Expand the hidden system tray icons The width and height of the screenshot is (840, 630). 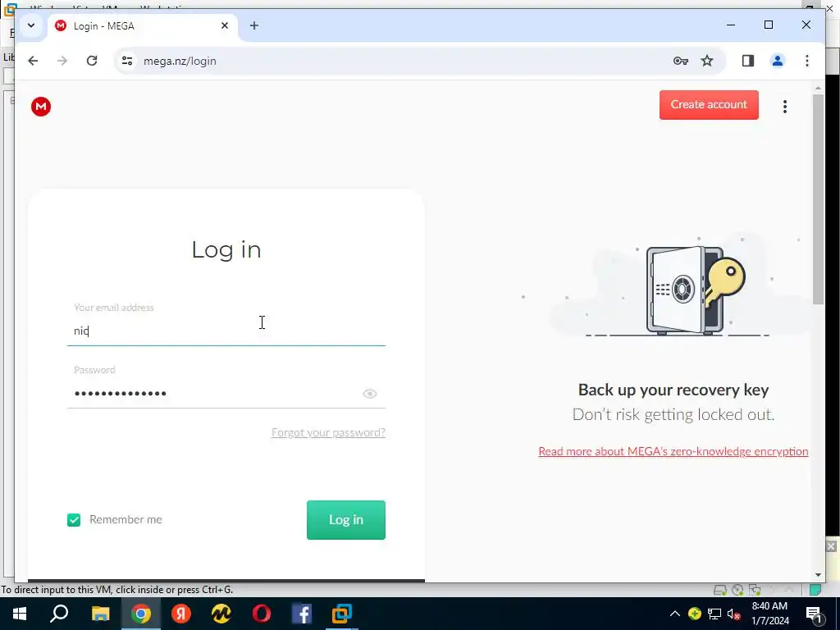674,614
